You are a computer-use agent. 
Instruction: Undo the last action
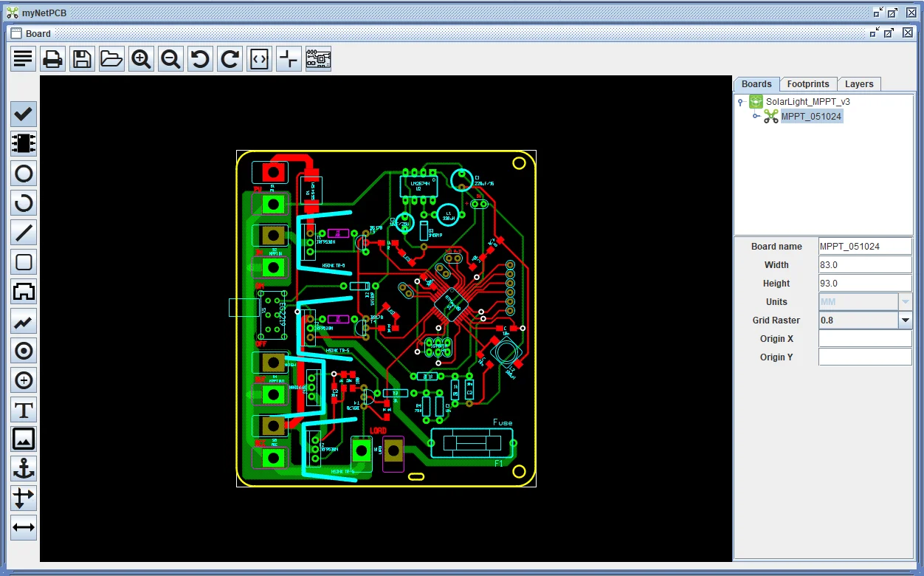[200, 58]
